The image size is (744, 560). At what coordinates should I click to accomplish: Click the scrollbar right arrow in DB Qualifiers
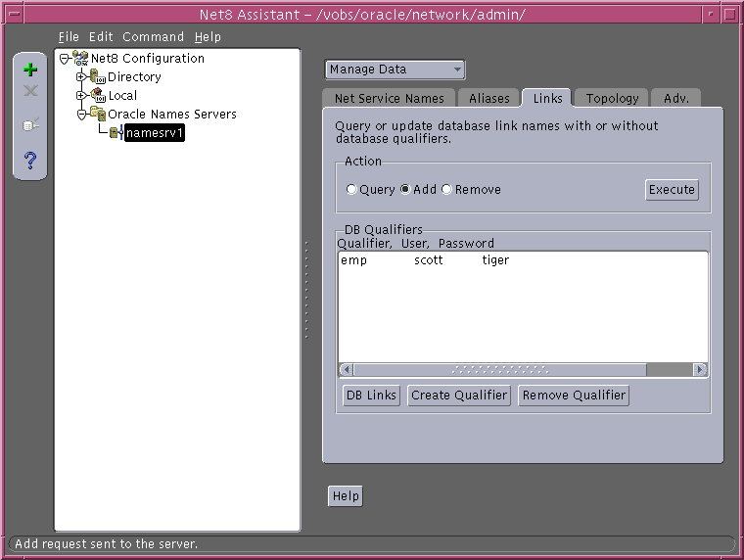coord(700,369)
